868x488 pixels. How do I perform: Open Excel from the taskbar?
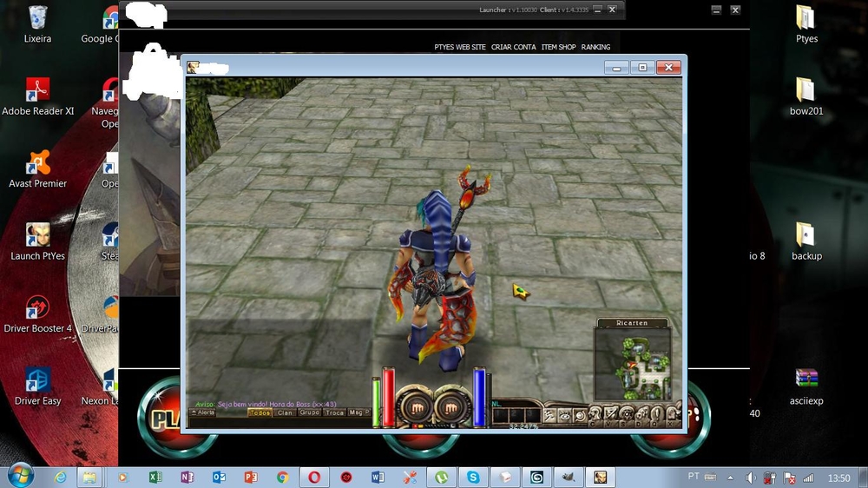[x=155, y=477]
